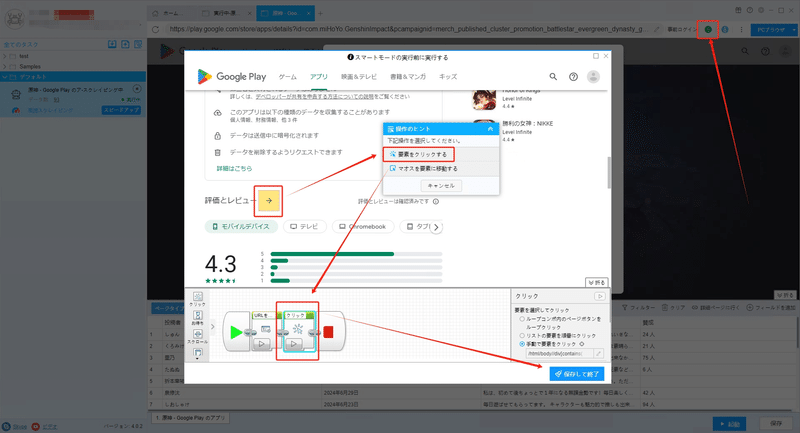Click the import task icon in task panel
Screen dimensions: 800x433
pos(112,44)
